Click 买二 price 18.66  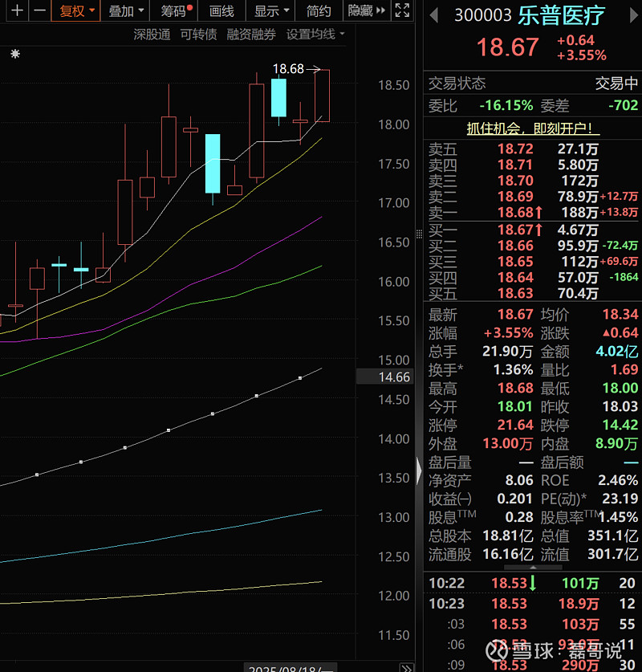[515, 246]
